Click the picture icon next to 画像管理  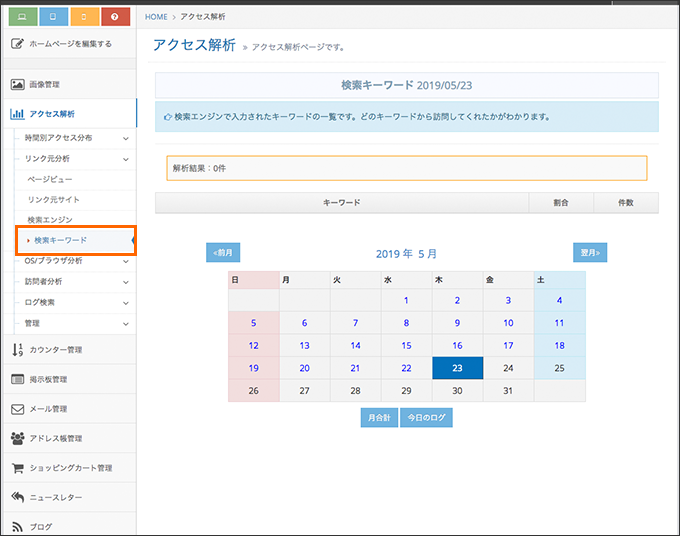(x=17, y=84)
